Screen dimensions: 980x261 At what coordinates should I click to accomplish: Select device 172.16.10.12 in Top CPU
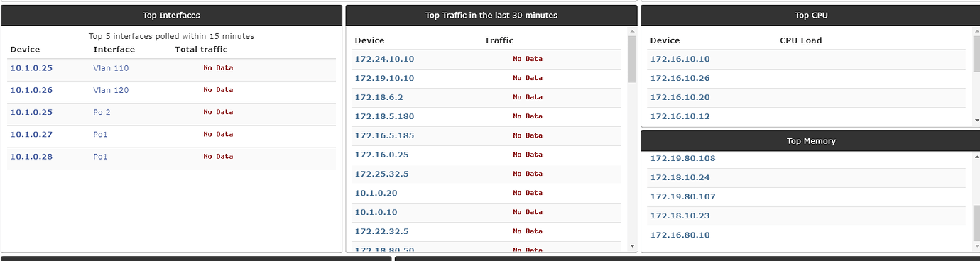tap(680, 116)
